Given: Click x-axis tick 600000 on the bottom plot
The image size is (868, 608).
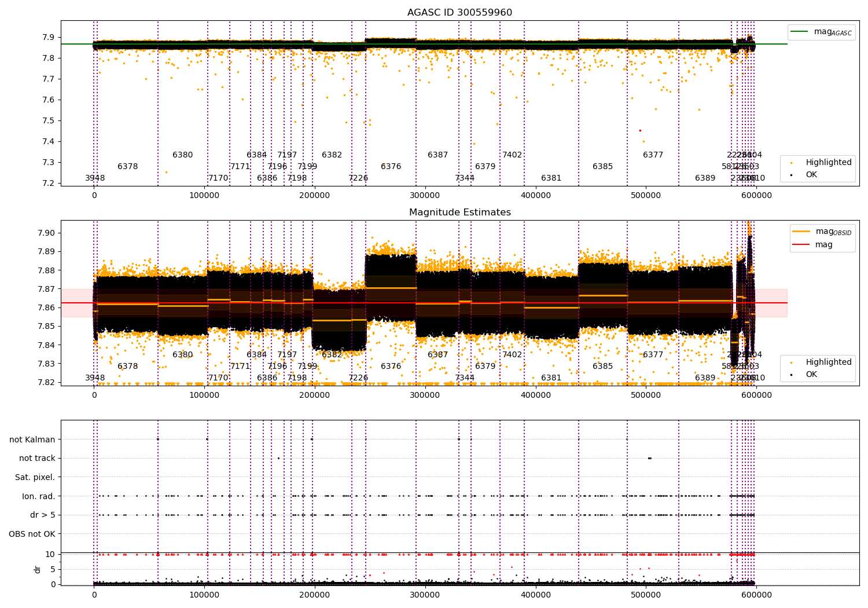Looking at the screenshot, I should pyautogui.click(x=756, y=595).
